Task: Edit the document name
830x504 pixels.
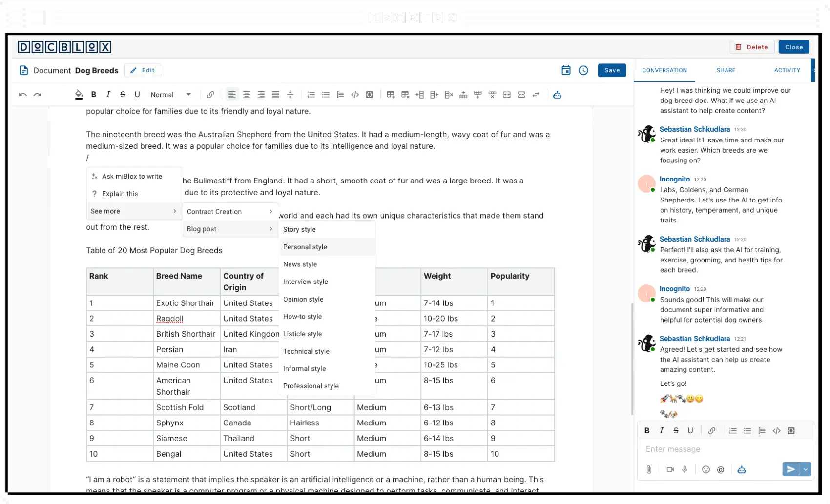Action: coord(143,70)
